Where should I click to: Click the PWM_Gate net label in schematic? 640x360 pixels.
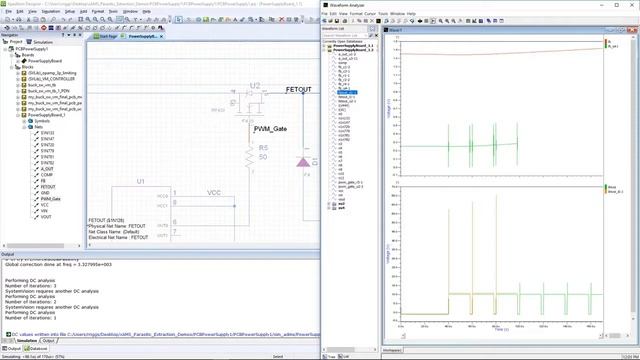tap(270, 129)
